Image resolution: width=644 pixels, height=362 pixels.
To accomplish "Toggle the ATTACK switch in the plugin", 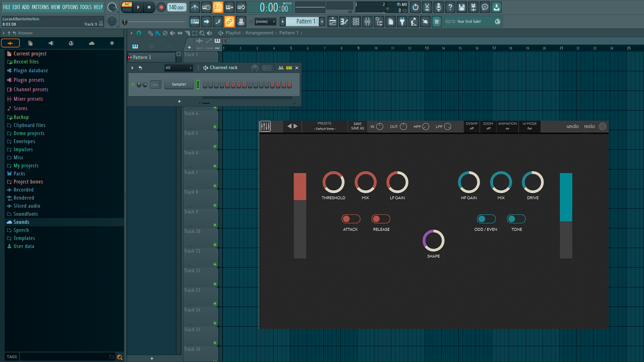I will point(350,219).
